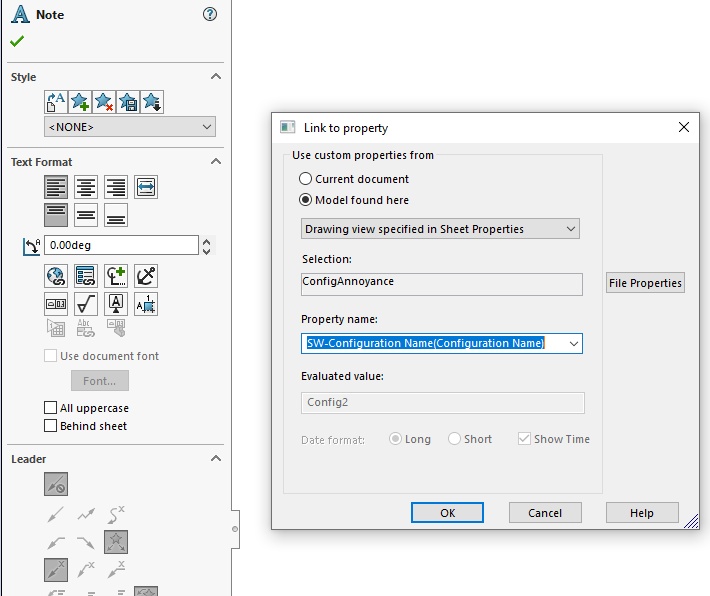Click Lock/Unlock Note anchor icon
Image resolution: width=710 pixels, height=596 pixels.
coord(146,276)
